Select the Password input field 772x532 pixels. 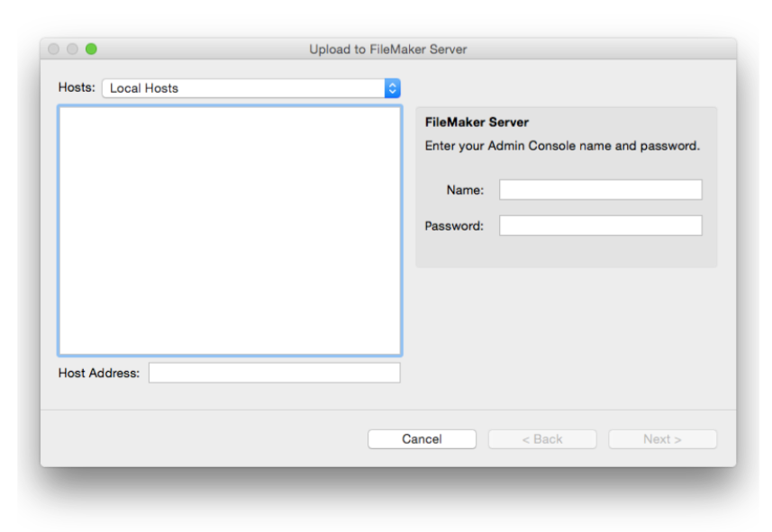pyautogui.click(x=600, y=226)
